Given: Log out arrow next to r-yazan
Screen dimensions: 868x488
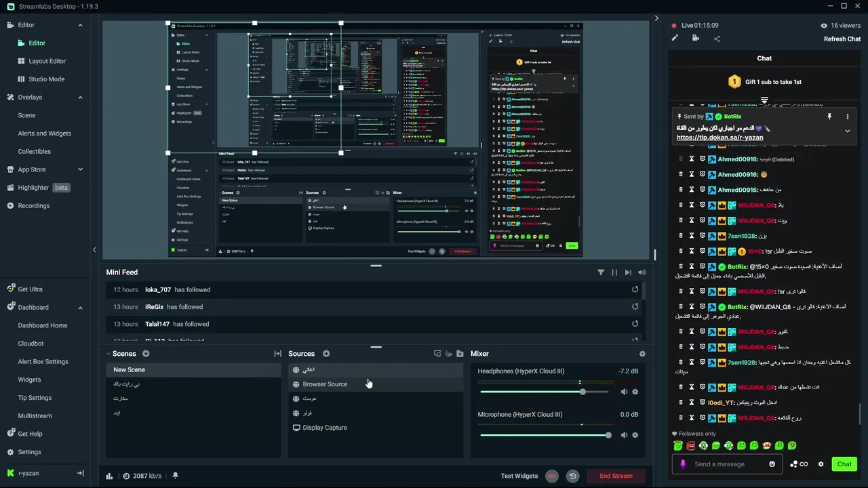Looking at the screenshot, I should [x=80, y=473].
